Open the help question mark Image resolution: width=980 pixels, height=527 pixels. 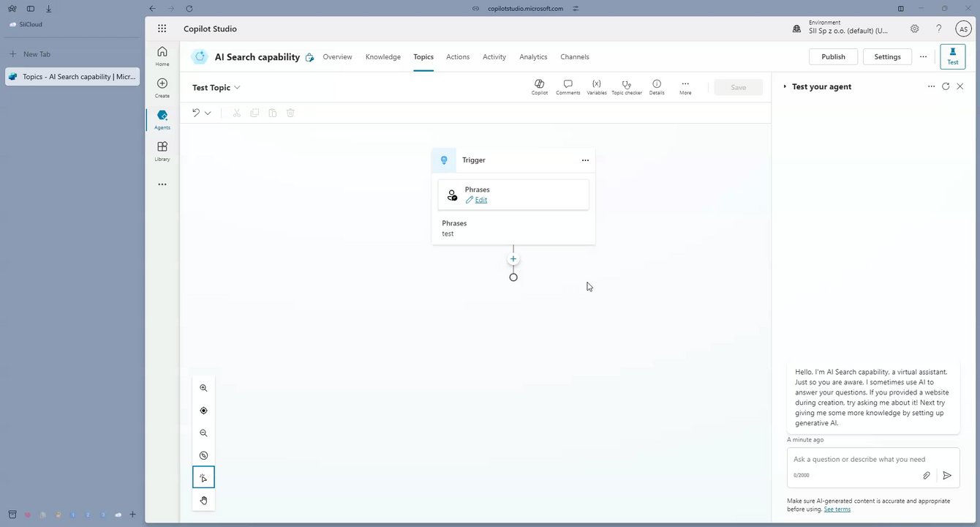[x=939, y=29]
